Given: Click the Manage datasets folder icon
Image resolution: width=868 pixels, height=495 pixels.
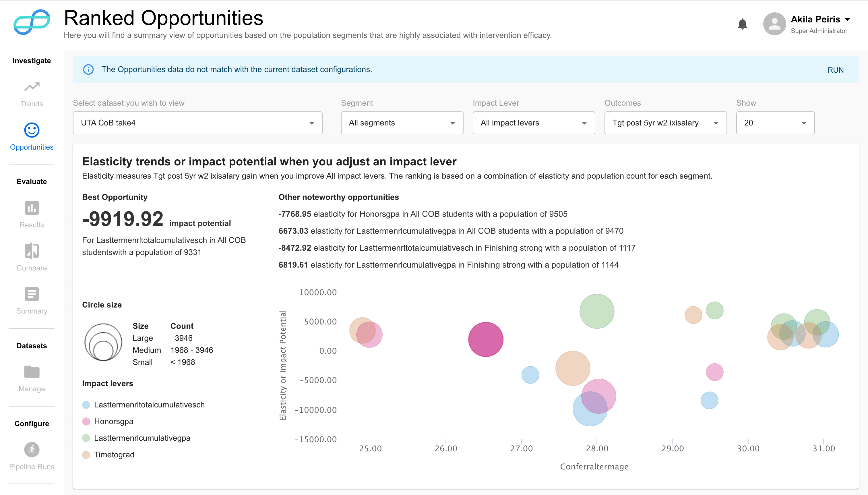Looking at the screenshot, I should coord(32,372).
